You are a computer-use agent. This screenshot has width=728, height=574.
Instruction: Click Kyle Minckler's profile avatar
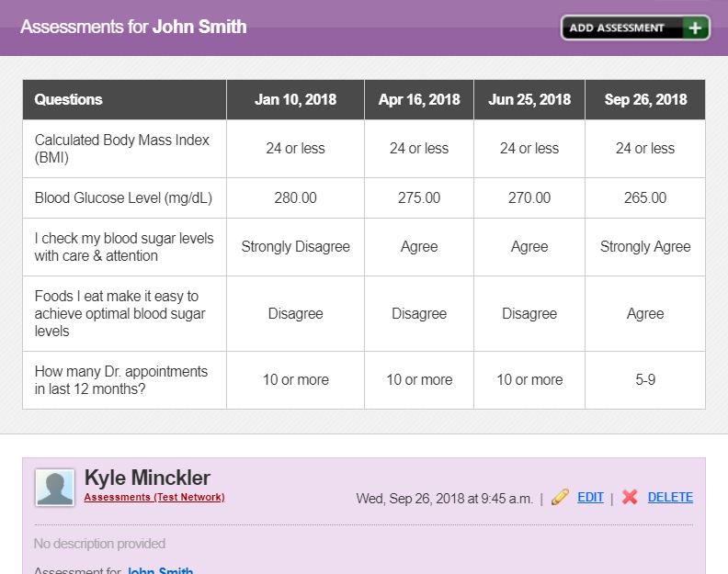pyautogui.click(x=54, y=488)
